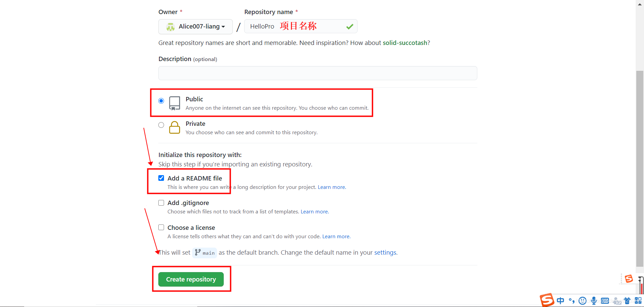Open the skin shirt icon in the IME bar

(x=627, y=301)
